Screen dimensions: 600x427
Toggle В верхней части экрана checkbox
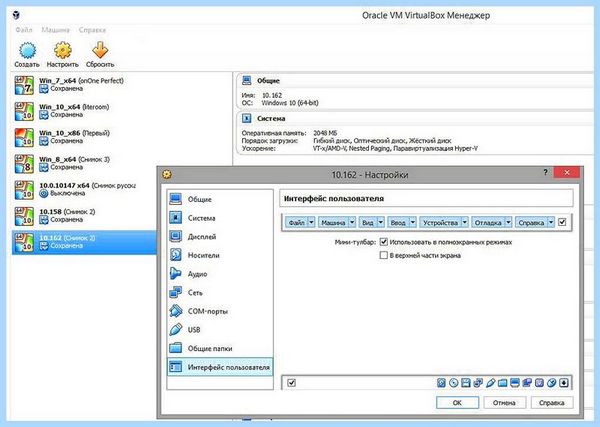[x=383, y=255]
